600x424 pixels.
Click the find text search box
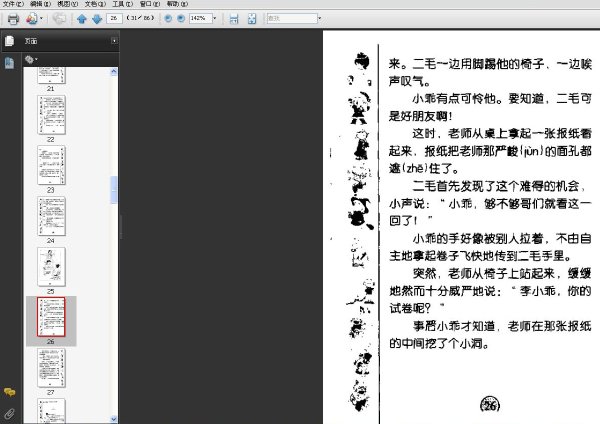point(292,18)
